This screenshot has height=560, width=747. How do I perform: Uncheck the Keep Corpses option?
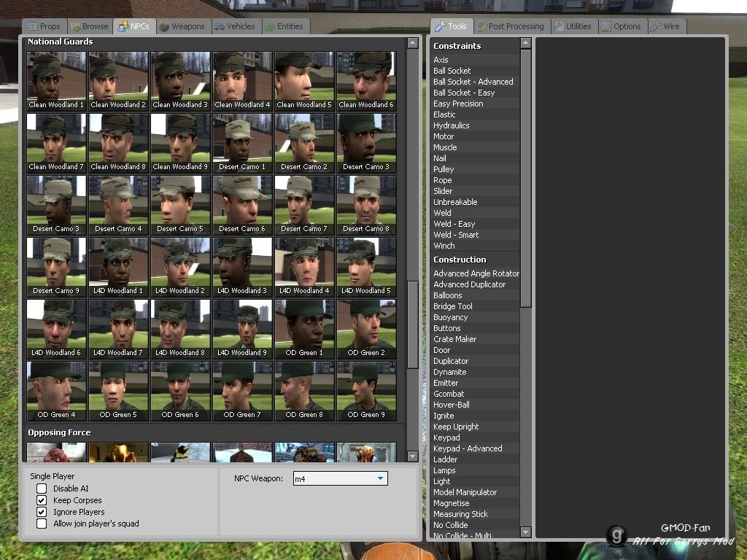click(x=42, y=500)
